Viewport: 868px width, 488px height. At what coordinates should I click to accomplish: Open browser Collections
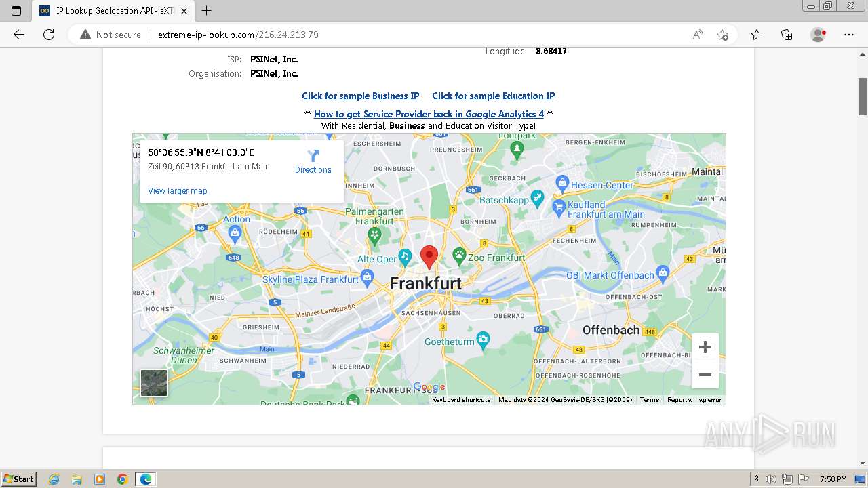(x=787, y=35)
